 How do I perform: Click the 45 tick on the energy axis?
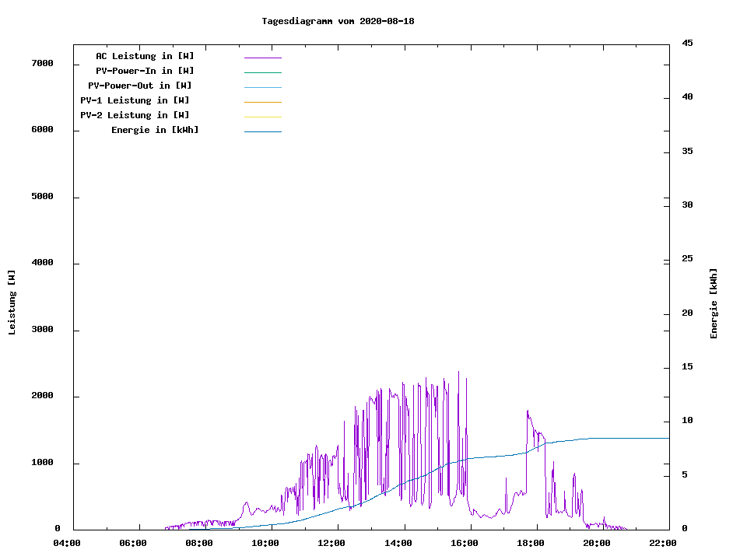687,43
